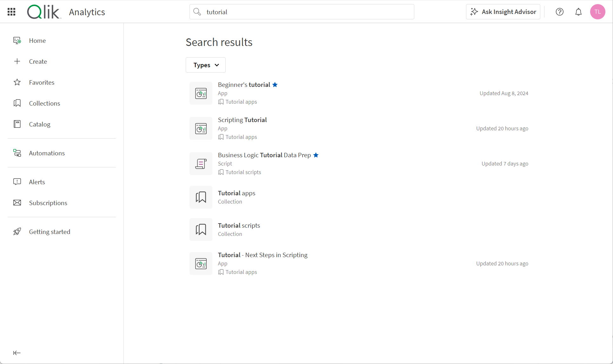Open Scripting Tutorial app
Image resolution: width=613 pixels, height=364 pixels.
tap(242, 120)
